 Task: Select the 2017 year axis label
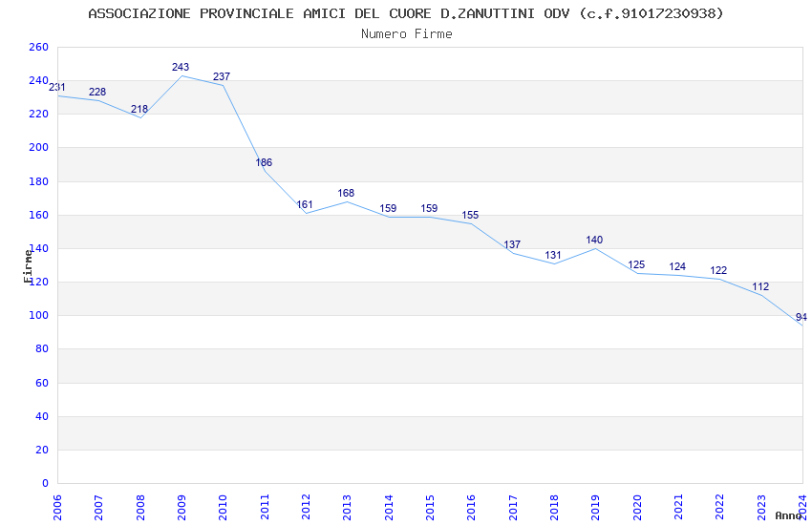coord(513,507)
